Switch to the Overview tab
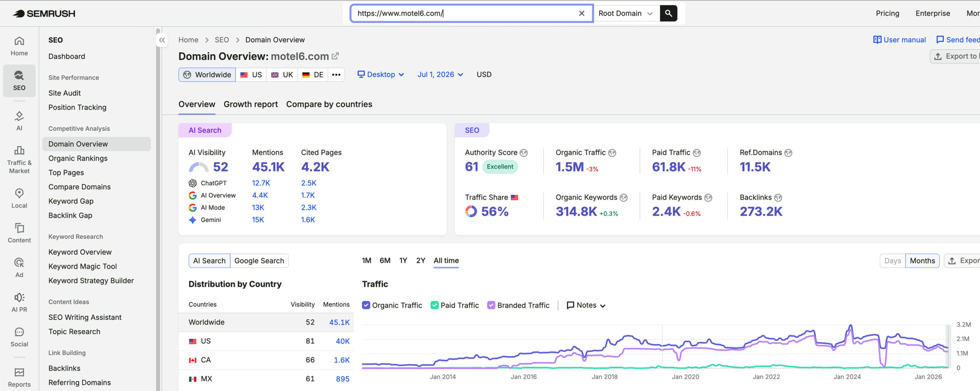Screen dimensions: 980x391 coord(197,104)
